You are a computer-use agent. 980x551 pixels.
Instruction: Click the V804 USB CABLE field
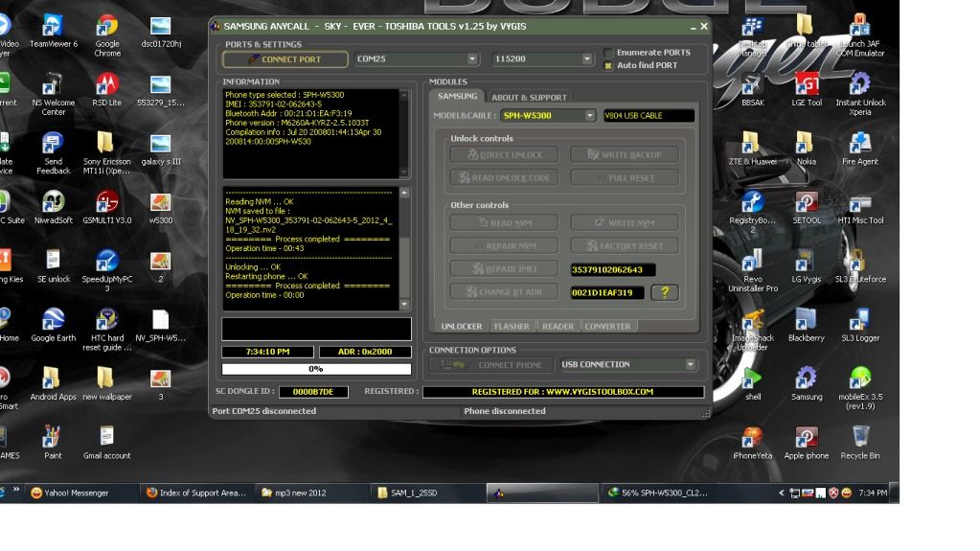[649, 116]
